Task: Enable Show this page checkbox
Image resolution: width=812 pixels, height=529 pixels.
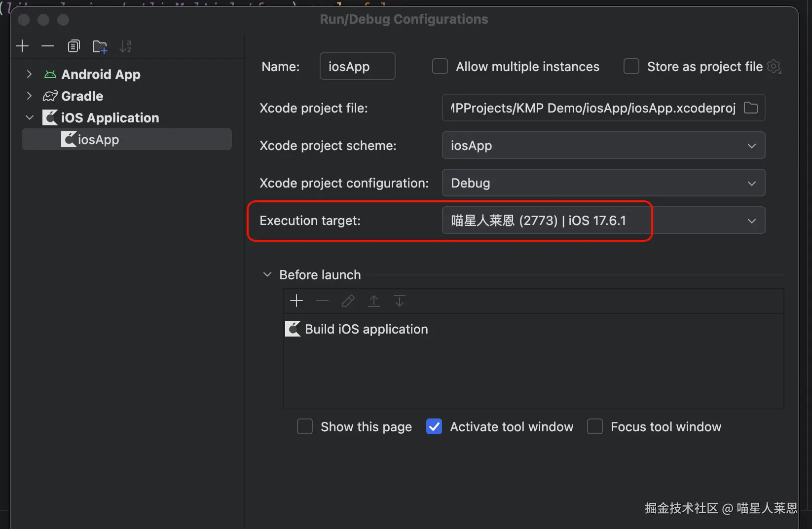Action: (x=305, y=426)
